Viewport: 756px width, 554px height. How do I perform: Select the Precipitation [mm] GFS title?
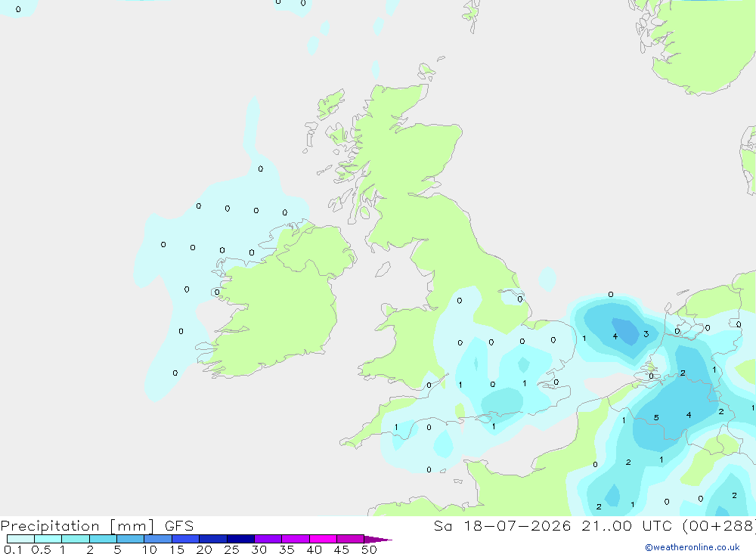coord(97,526)
